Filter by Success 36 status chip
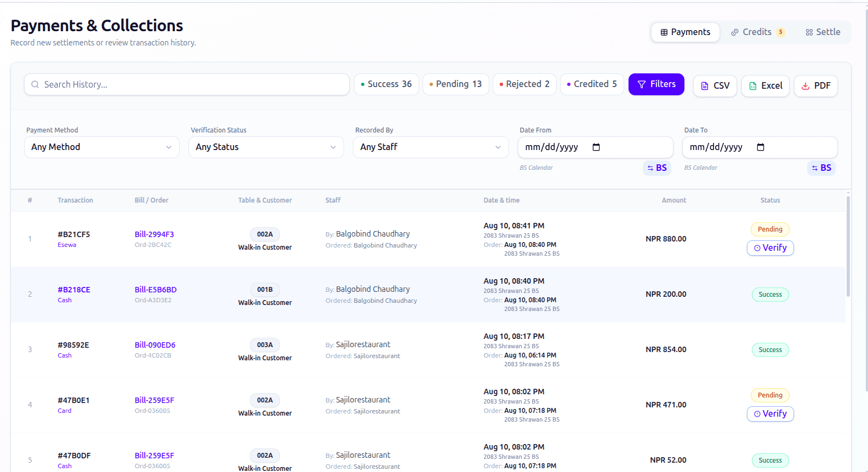The width and height of the screenshot is (868, 472). 386,84
